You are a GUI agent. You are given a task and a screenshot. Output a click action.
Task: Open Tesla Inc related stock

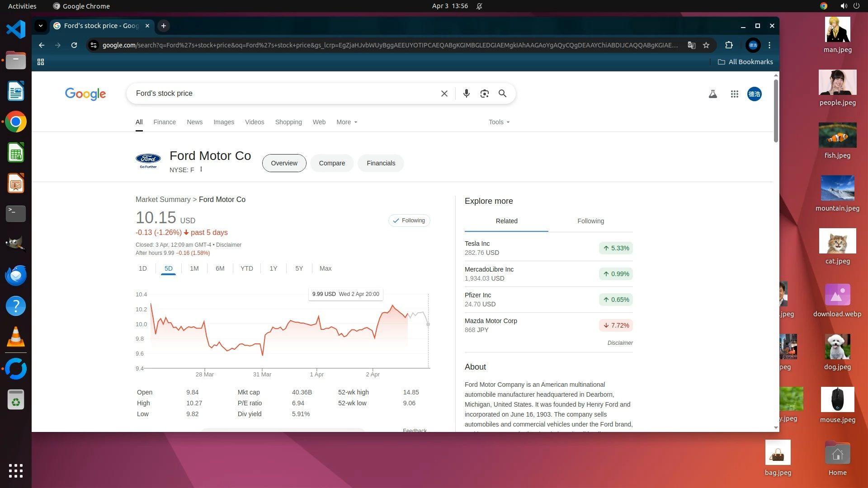(477, 244)
